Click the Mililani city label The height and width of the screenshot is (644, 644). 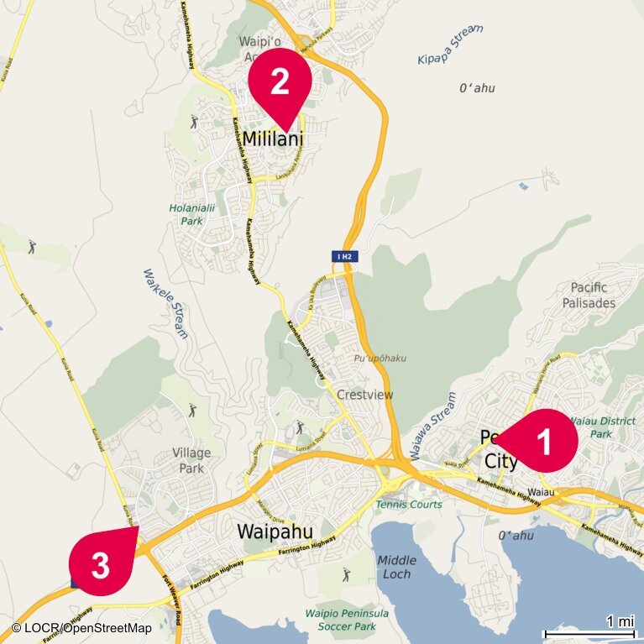coord(273,139)
